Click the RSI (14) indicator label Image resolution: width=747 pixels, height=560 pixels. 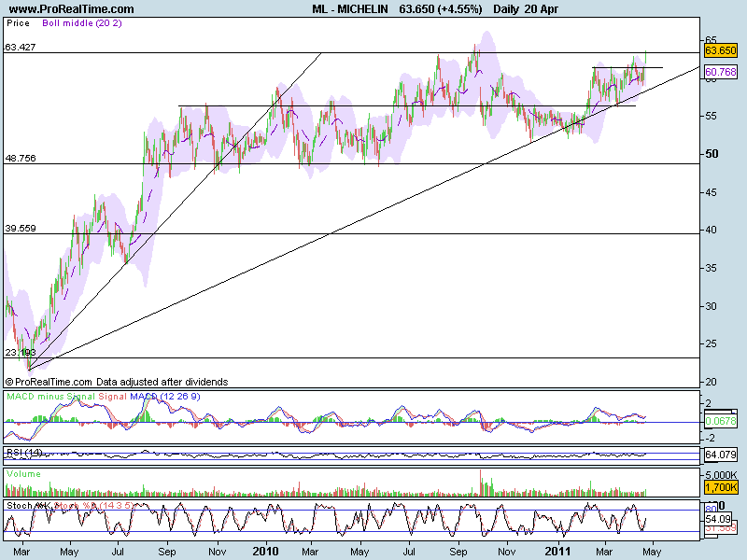24,453
